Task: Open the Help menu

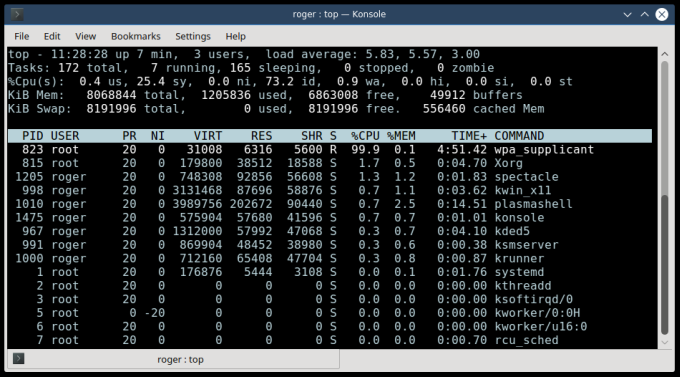Action: tap(235, 36)
